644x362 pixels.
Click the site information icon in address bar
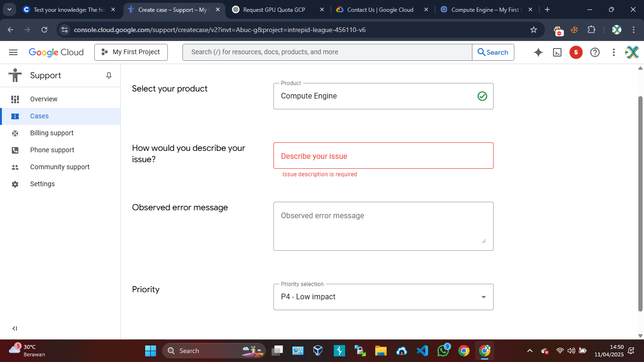[x=65, y=30]
